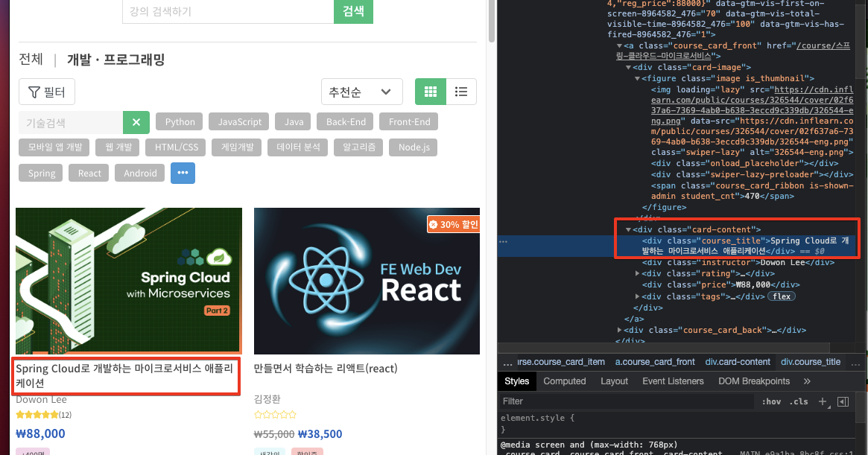Switch to list view icon
This screenshot has height=455, width=868.
click(x=461, y=92)
